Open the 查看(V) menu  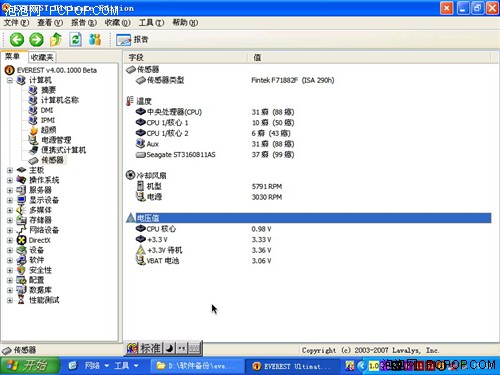click(x=50, y=23)
